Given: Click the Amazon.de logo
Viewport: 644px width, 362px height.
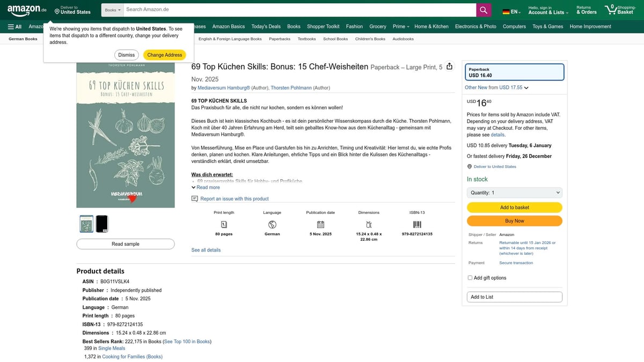Looking at the screenshot, I should (x=27, y=10).
